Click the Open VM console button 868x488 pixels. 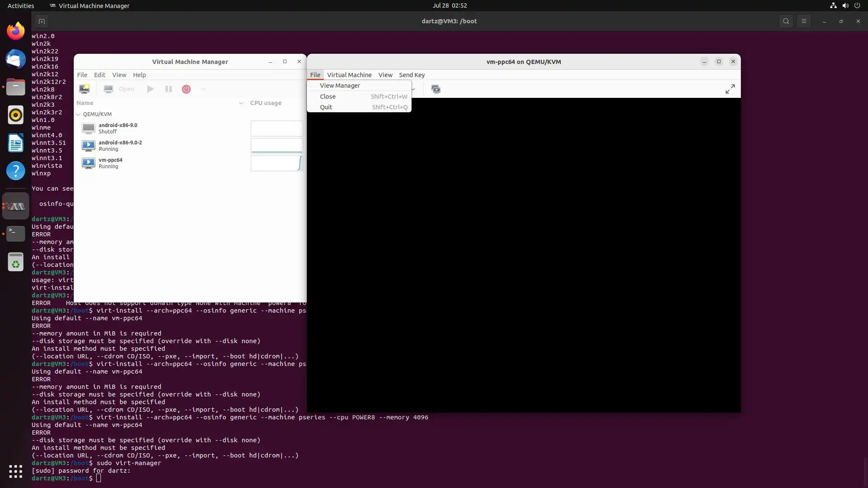(x=119, y=89)
